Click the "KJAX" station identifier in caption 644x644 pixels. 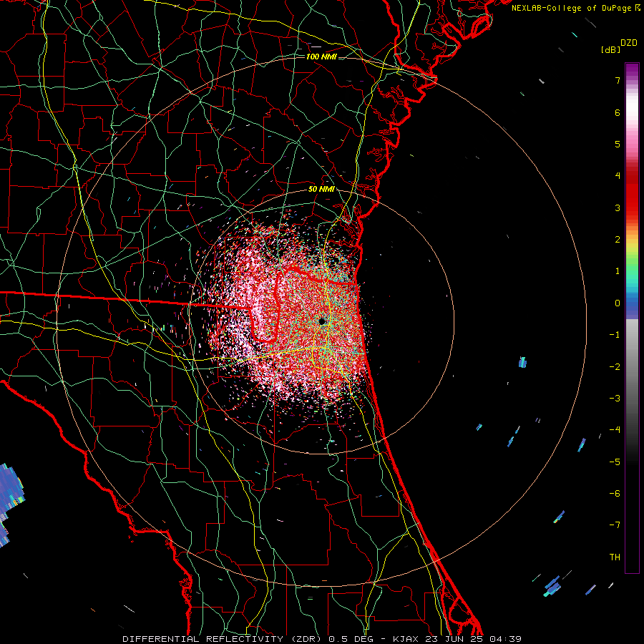406,639
